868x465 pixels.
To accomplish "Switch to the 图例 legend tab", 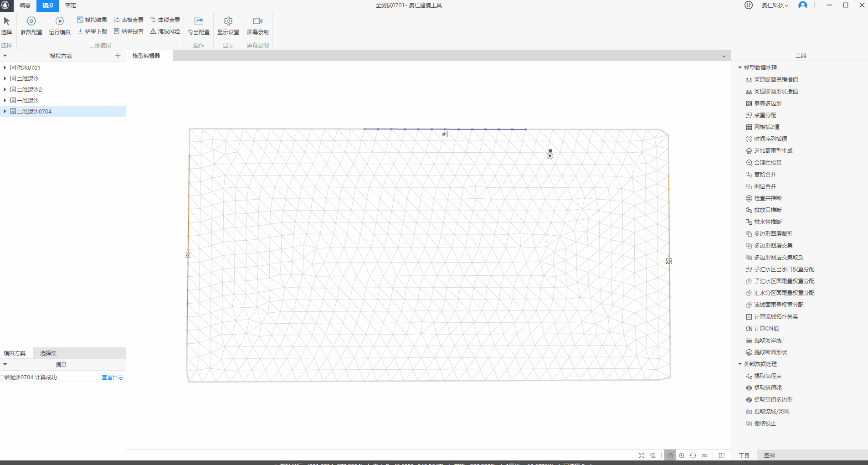I will click(770, 455).
